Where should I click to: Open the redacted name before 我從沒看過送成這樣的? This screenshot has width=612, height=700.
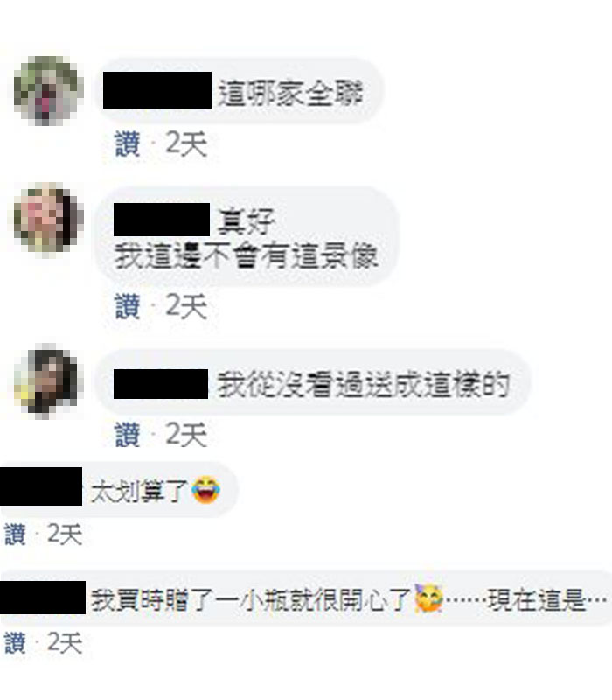click(x=161, y=384)
